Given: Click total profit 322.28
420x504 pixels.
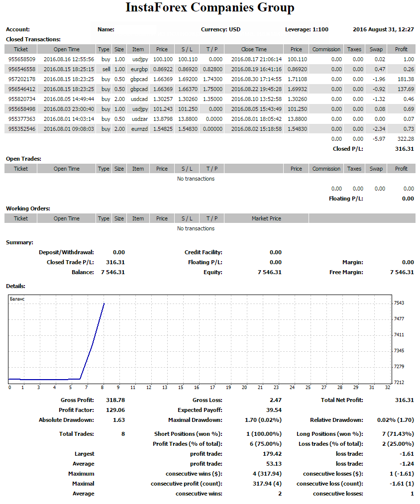Looking at the screenshot, I should pos(406,139).
